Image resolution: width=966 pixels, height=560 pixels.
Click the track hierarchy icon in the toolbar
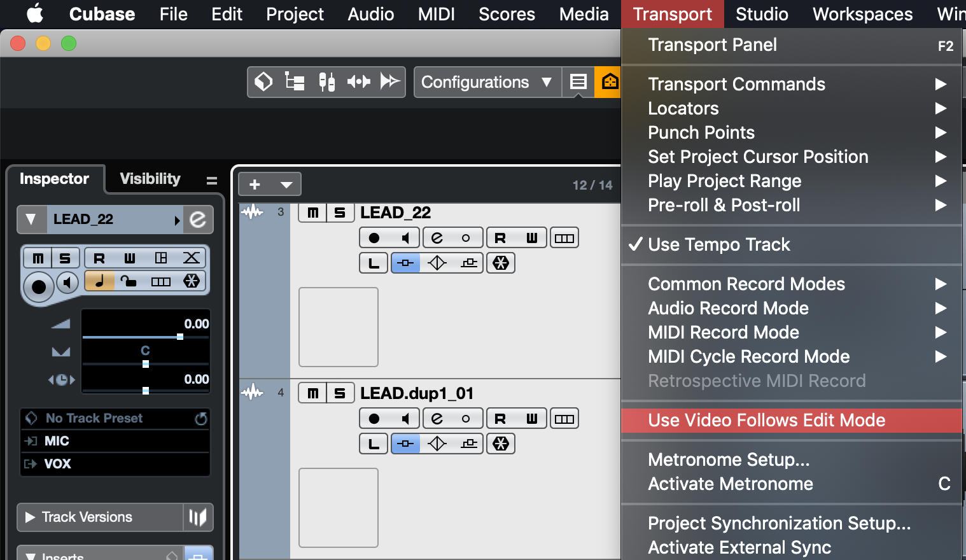tap(295, 81)
